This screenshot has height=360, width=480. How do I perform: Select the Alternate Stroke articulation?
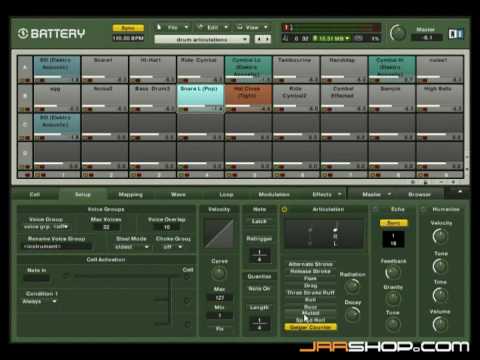click(x=310, y=264)
